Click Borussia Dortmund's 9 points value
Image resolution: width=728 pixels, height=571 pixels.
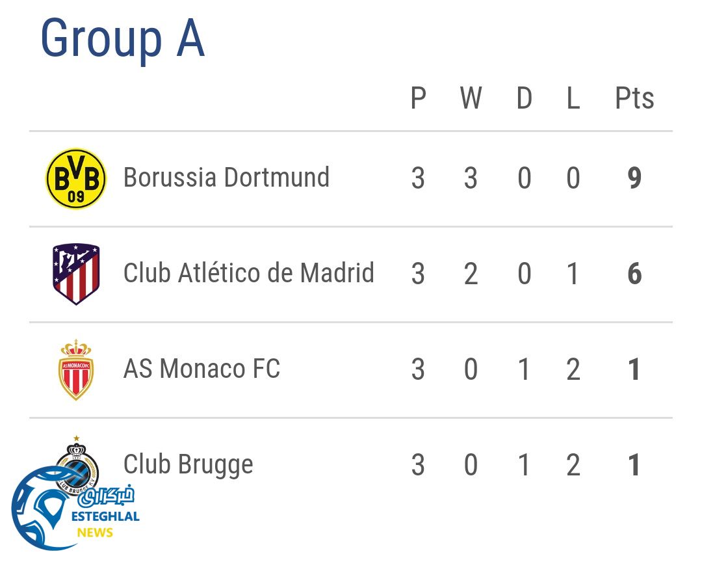(634, 178)
